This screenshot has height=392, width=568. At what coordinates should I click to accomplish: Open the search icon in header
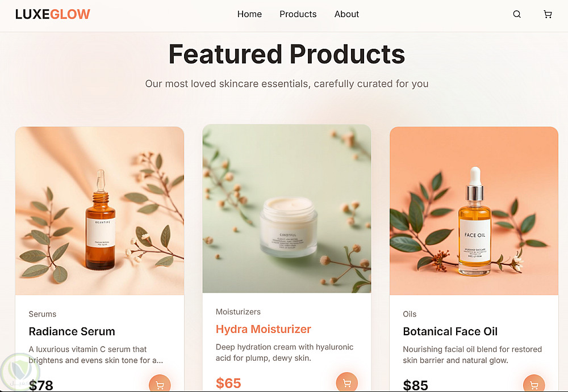[x=517, y=14]
